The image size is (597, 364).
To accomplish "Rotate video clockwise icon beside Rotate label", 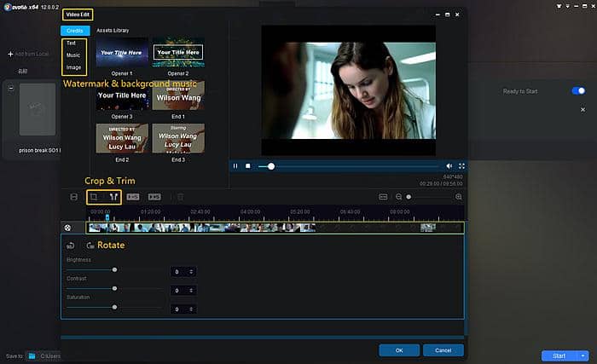I will point(90,246).
